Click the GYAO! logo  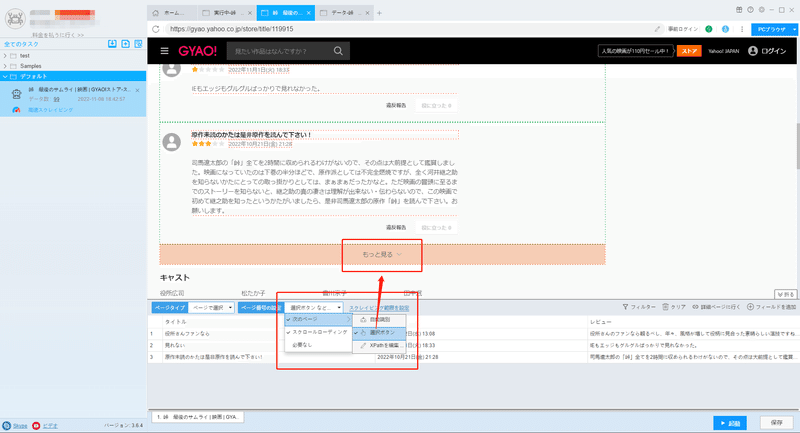[x=197, y=51]
